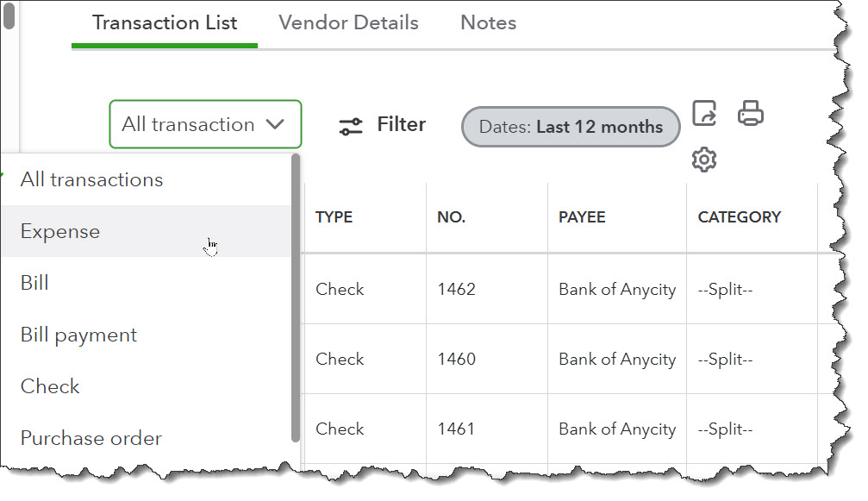Screen dimensions: 868x501
Task: Select Expense from the dropdown list
Action: click(60, 231)
